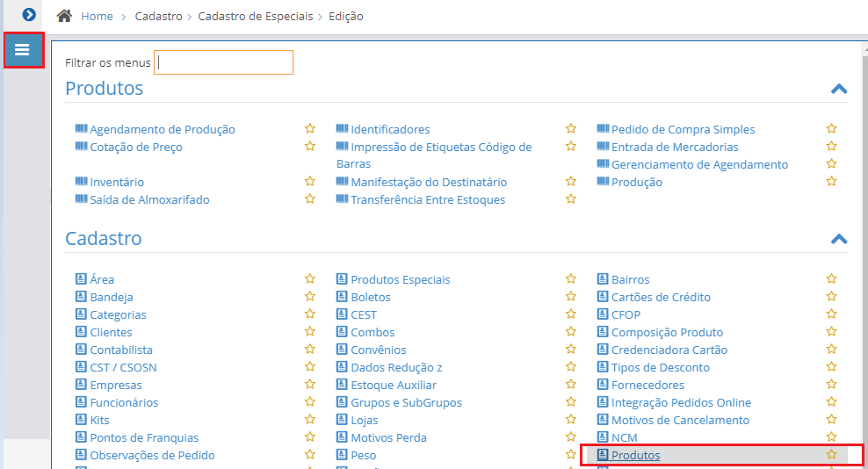Click form icon beside Fornecedores
868x469 pixels.
click(603, 385)
